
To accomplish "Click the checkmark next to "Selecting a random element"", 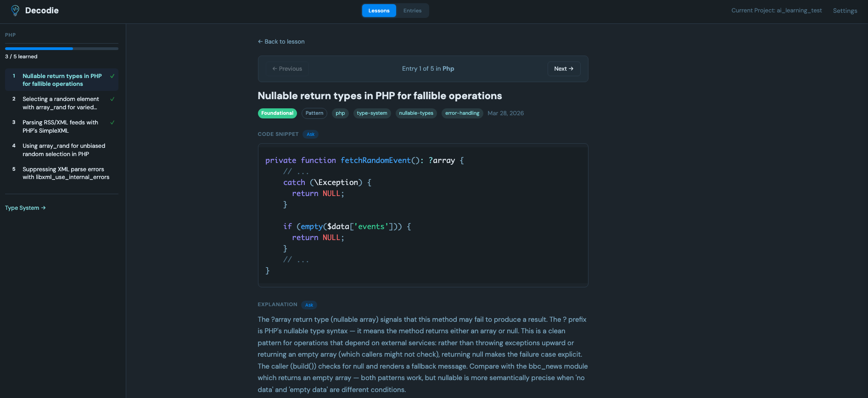I will click(112, 99).
